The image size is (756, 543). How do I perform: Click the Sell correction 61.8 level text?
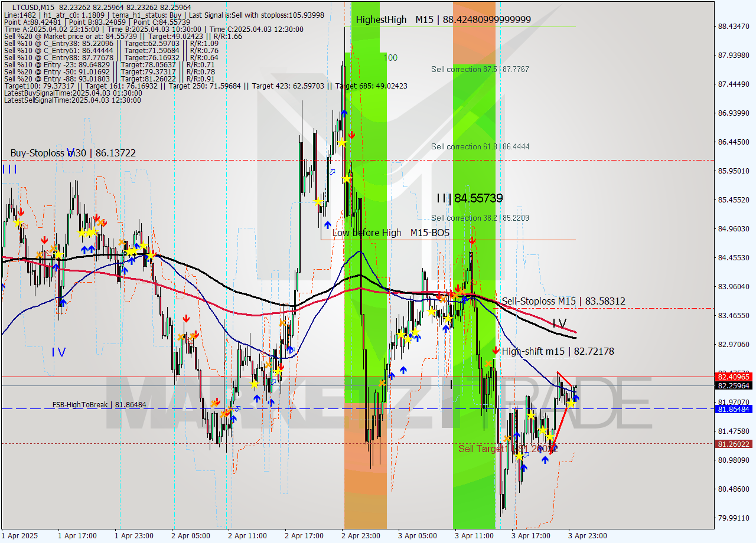tap(480, 146)
